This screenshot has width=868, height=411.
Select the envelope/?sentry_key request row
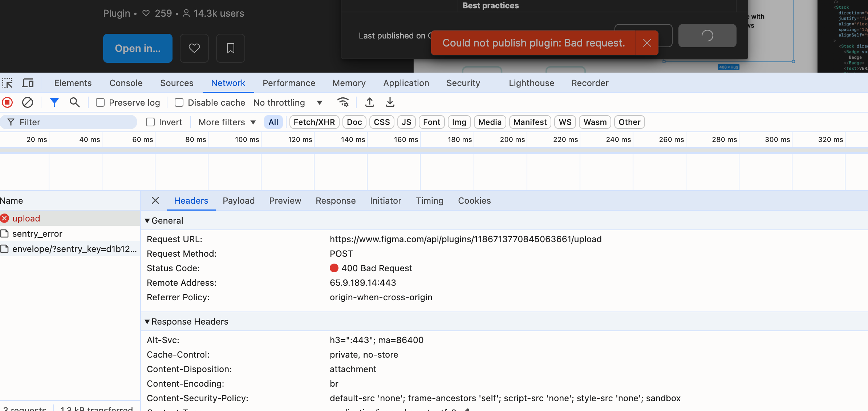coord(70,249)
